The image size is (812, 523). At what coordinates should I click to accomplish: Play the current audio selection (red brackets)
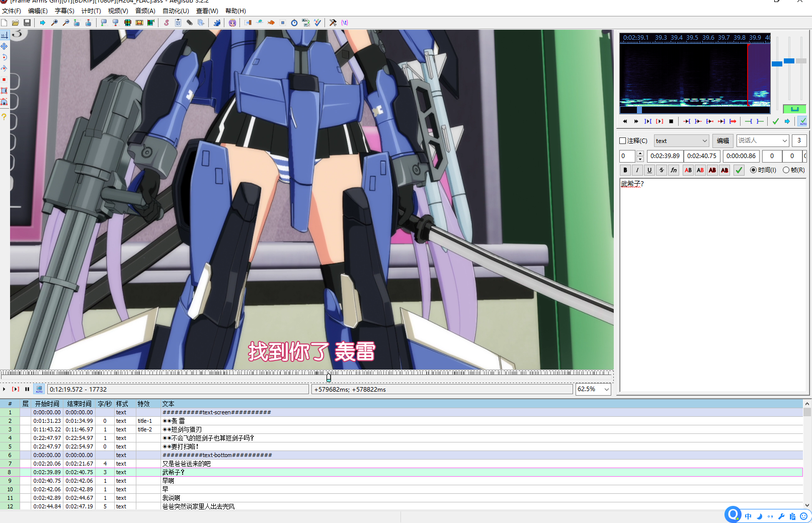tap(660, 121)
